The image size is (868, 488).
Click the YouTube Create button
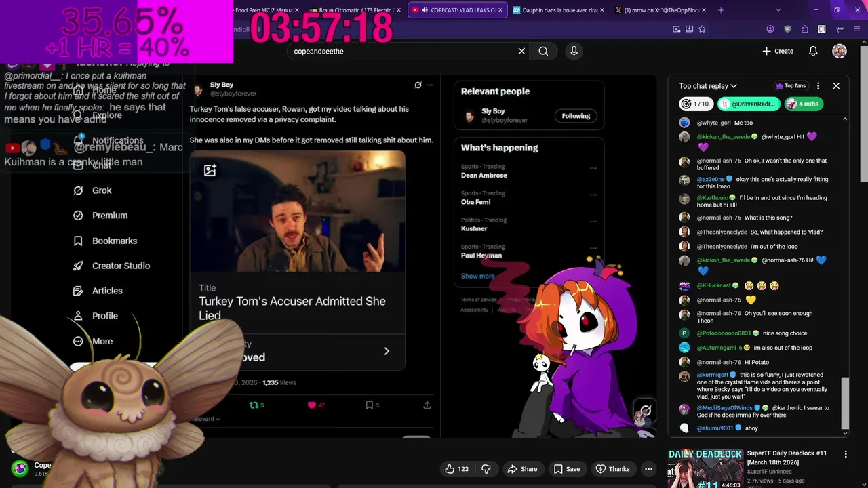tap(778, 51)
